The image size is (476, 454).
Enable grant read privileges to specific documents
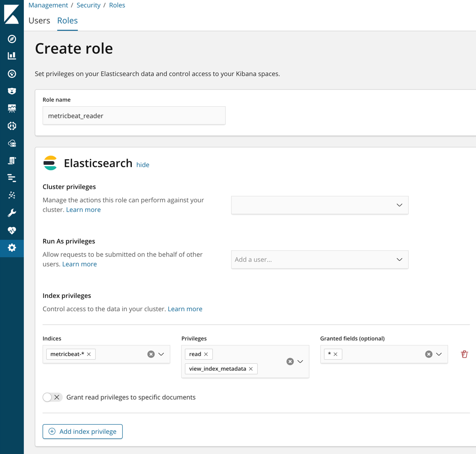pyautogui.click(x=52, y=397)
